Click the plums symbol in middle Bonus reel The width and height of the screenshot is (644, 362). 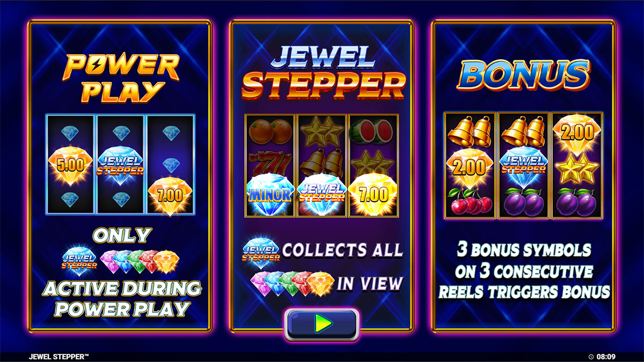click(x=524, y=204)
